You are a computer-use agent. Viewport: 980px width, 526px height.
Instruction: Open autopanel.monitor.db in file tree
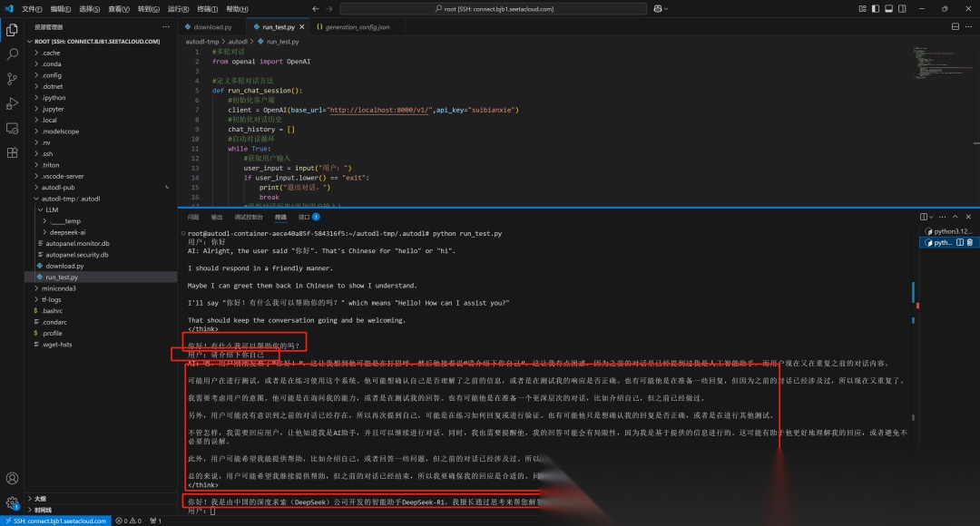(x=101, y=244)
